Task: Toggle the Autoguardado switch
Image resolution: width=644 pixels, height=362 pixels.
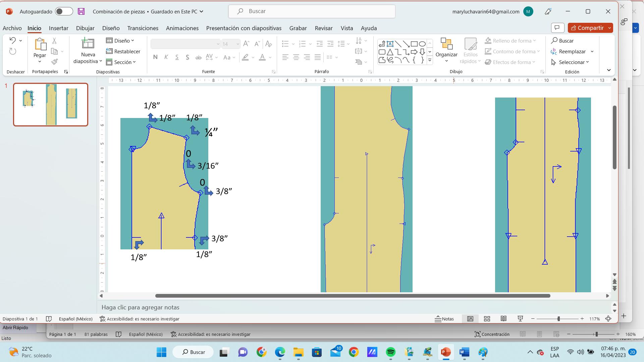Action: [x=64, y=11]
